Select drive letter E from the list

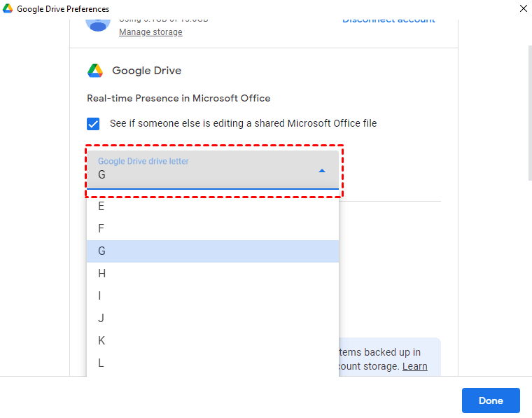coord(213,207)
